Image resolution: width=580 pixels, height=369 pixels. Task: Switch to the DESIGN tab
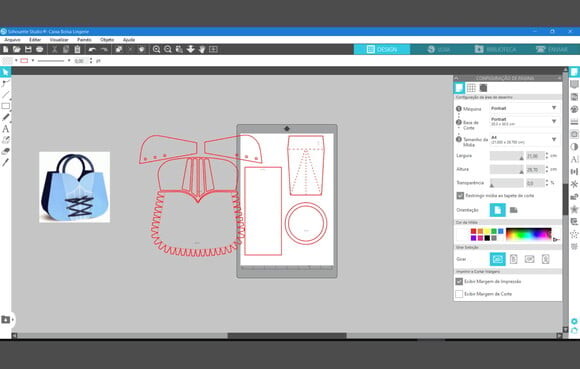(x=382, y=49)
